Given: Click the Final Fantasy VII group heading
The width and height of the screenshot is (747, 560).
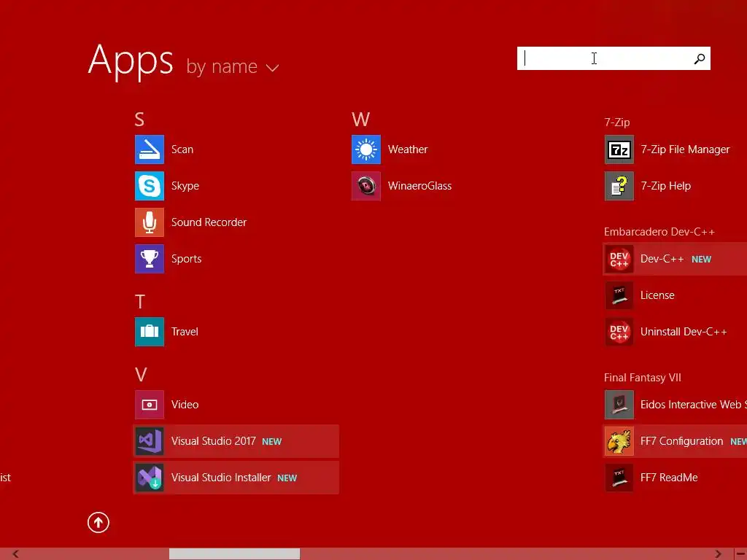Looking at the screenshot, I should pos(642,378).
